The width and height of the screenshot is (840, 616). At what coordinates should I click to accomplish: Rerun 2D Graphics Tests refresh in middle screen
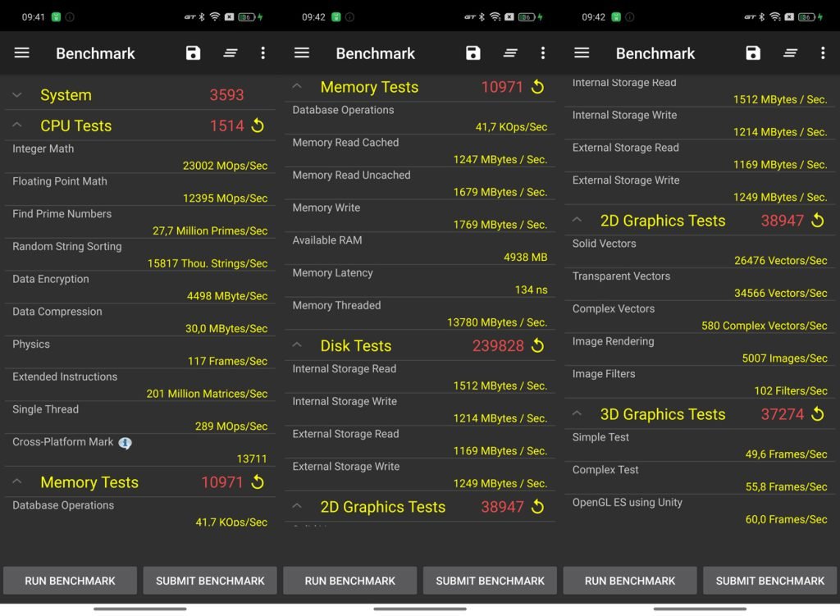[538, 507]
